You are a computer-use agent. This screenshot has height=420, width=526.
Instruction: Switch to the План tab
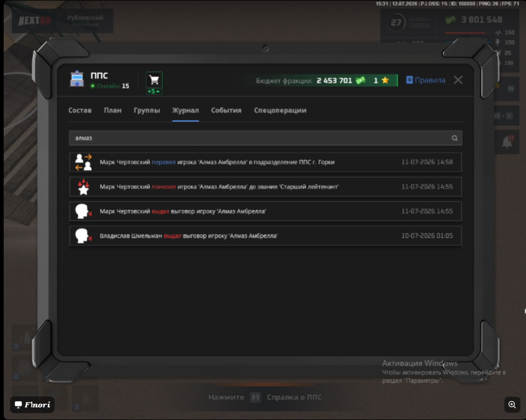pyautogui.click(x=113, y=110)
